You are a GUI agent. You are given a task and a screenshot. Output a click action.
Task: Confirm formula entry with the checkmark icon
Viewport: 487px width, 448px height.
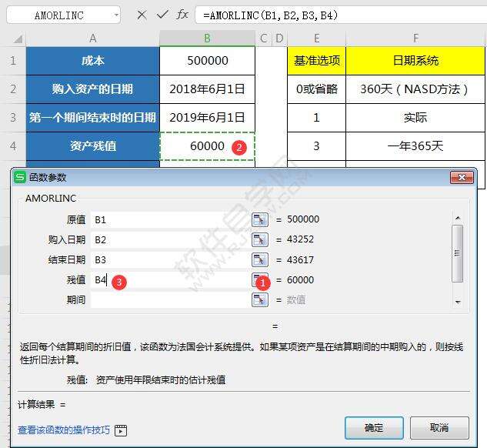[x=162, y=15]
